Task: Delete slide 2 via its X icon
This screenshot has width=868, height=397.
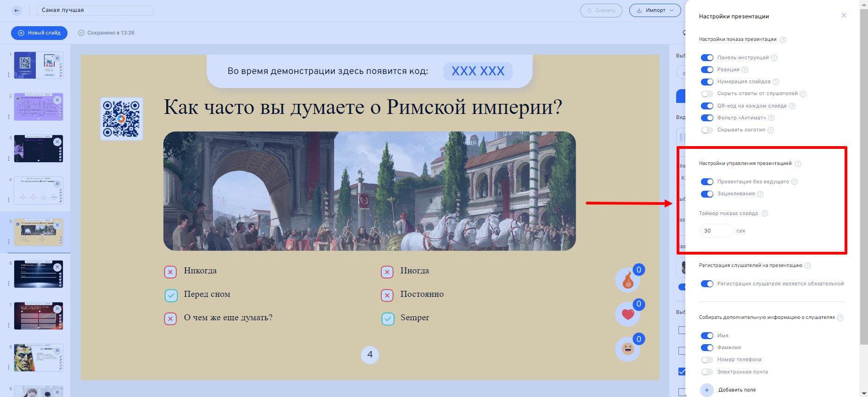Action: coord(57,100)
